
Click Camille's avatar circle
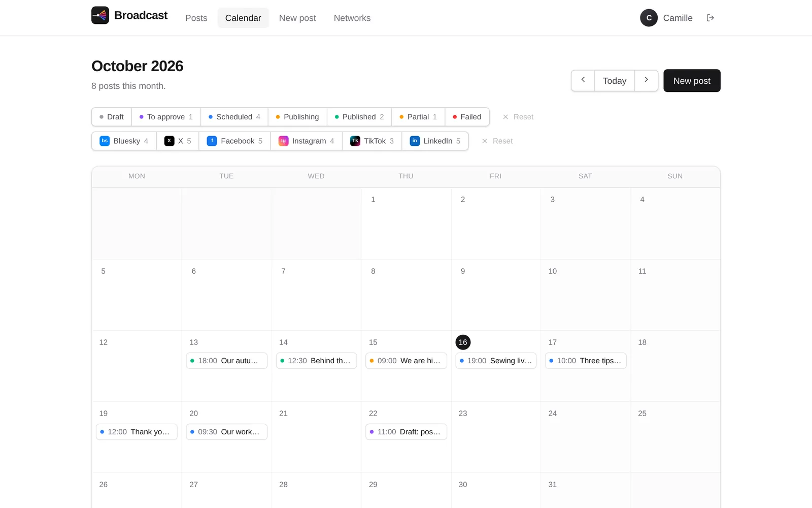(649, 18)
